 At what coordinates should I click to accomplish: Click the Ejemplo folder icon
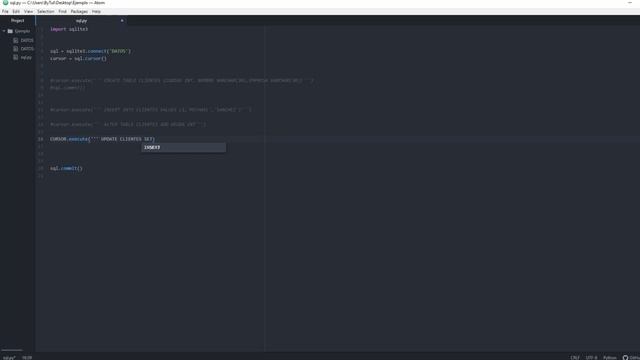(10, 31)
